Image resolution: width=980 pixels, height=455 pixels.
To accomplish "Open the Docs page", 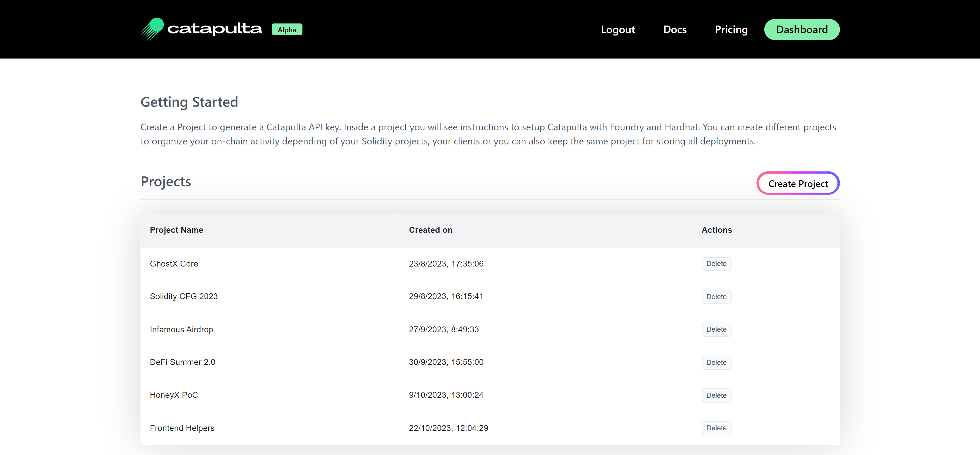I will (x=675, y=29).
